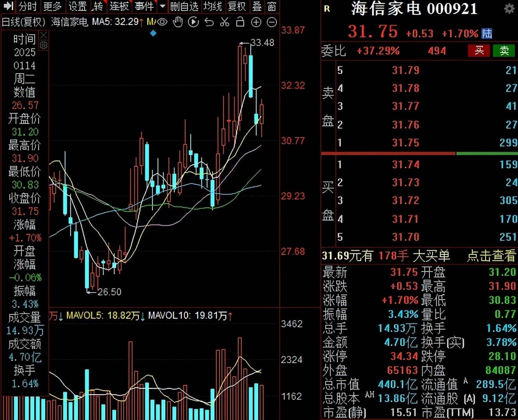The height and width of the screenshot is (420, 518).
Task: Open the 设置 settings menu
Action: pos(78,6)
